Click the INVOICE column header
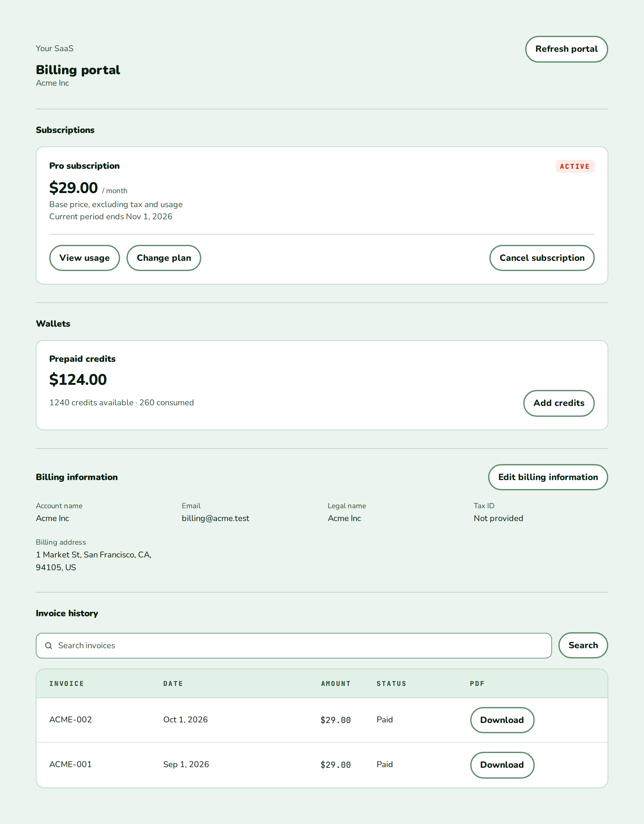The image size is (644, 824). (67, 684)
